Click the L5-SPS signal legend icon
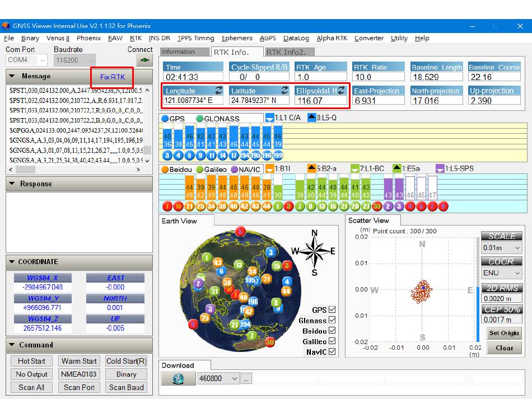532x399 pixels. coord(440,168)
